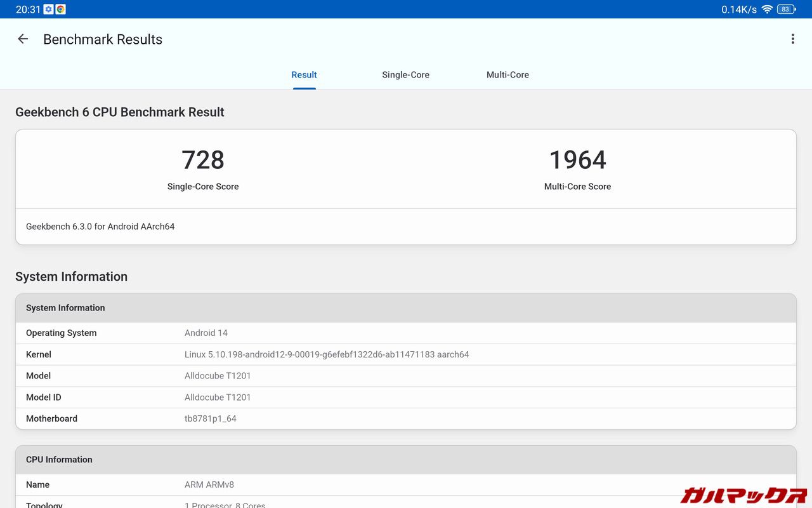Switch to the Multi-Core tab
812x508 pixels.
pos(507,75)
